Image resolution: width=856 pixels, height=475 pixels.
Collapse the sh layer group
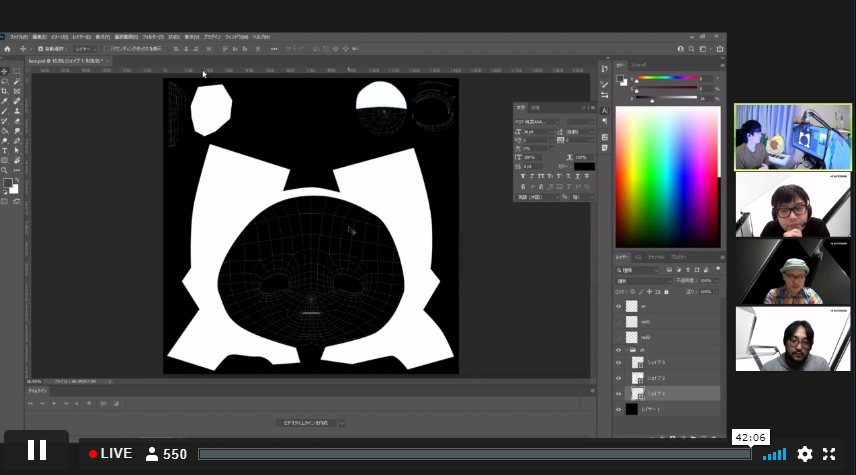pos(626,350)
